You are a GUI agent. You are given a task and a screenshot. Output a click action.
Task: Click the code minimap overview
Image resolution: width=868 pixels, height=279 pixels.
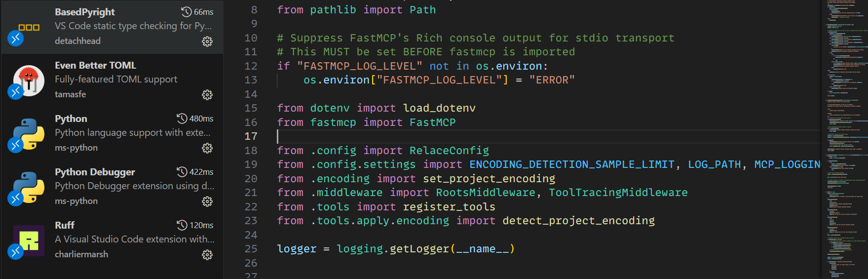click(846, 139)
